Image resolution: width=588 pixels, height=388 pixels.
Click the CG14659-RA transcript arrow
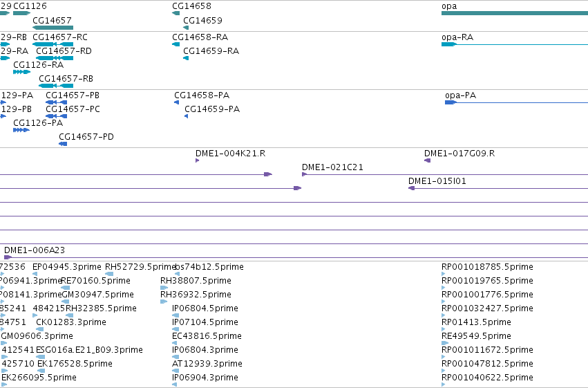186,58
